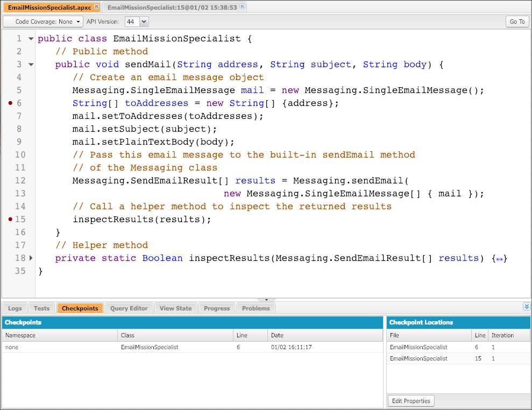
Task: Click line number 12 in the gutter
Action: (20, 181)
